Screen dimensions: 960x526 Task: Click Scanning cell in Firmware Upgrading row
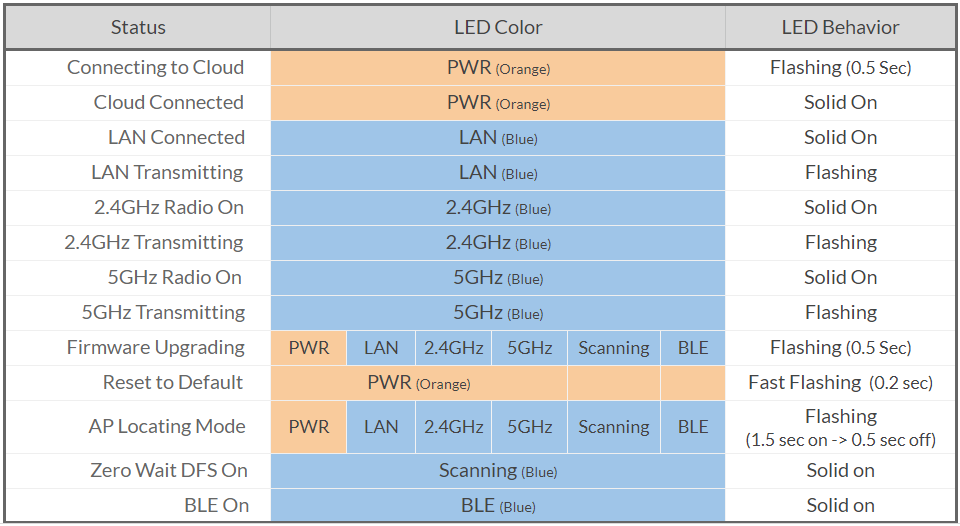click(x=613, y=348)
